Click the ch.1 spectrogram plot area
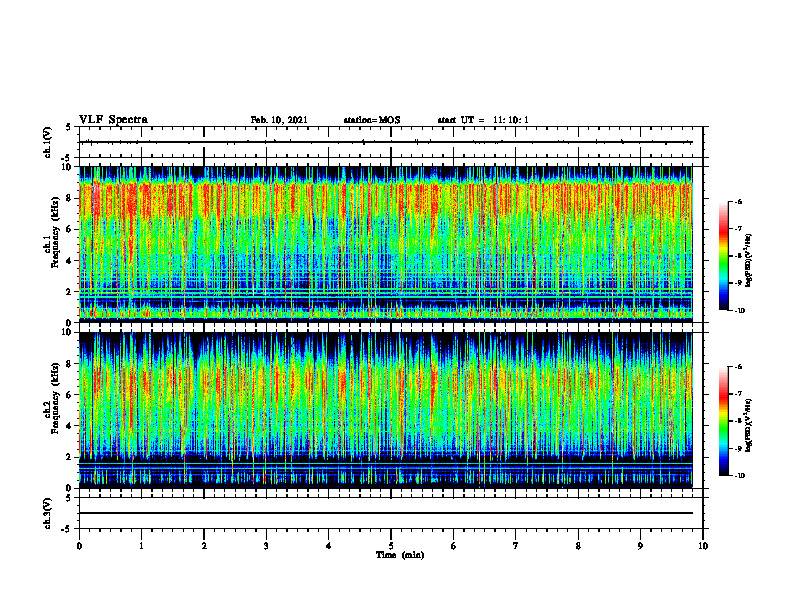 click(x=386, y=244)
